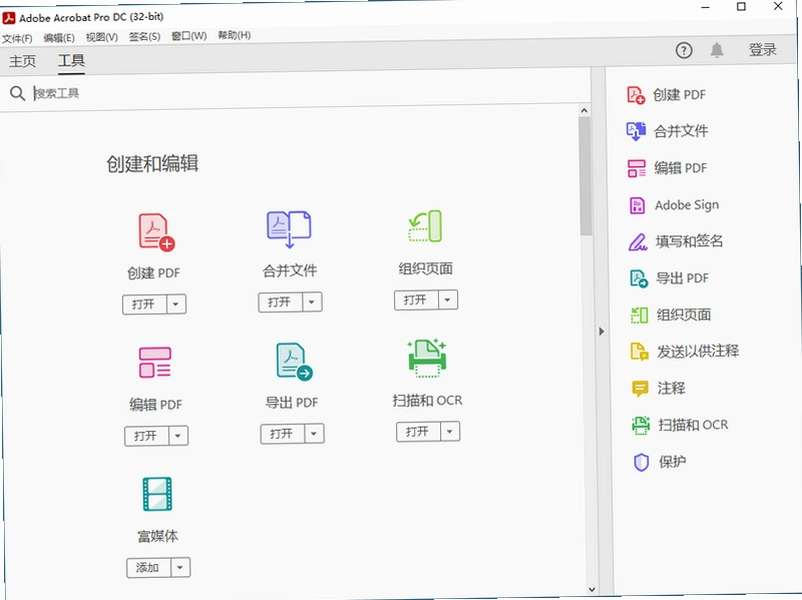Open the 视图(V) menu
Screen dimensions: 802x600
coord(101,37)
